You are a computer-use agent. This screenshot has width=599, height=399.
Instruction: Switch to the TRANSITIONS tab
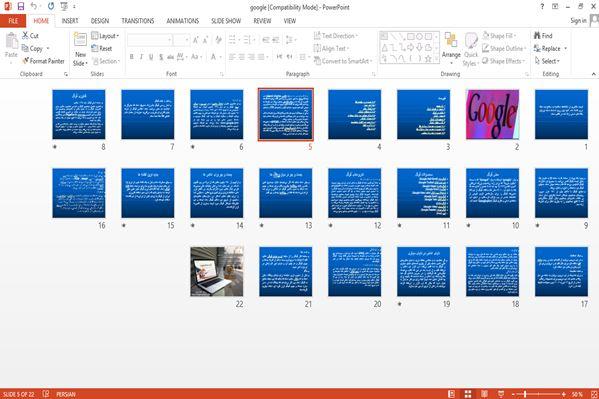[x=138, y=21]
